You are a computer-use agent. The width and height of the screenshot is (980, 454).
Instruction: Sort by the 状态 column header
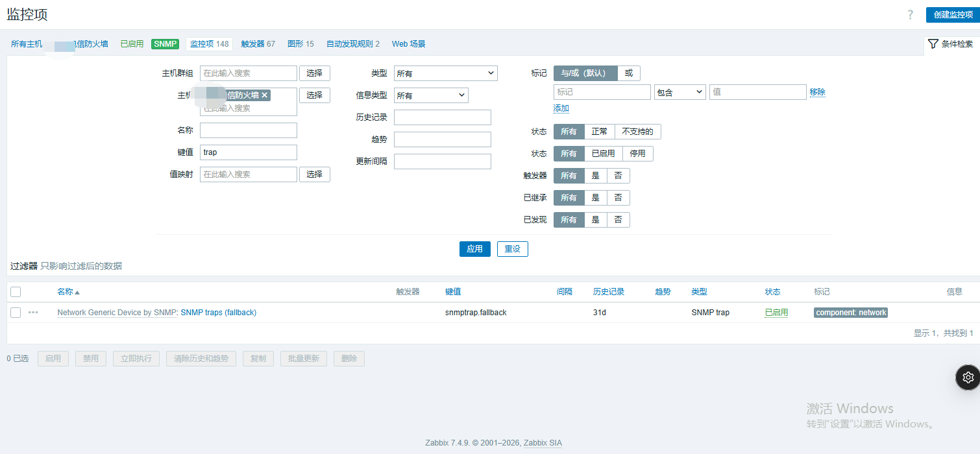[773, 292]
